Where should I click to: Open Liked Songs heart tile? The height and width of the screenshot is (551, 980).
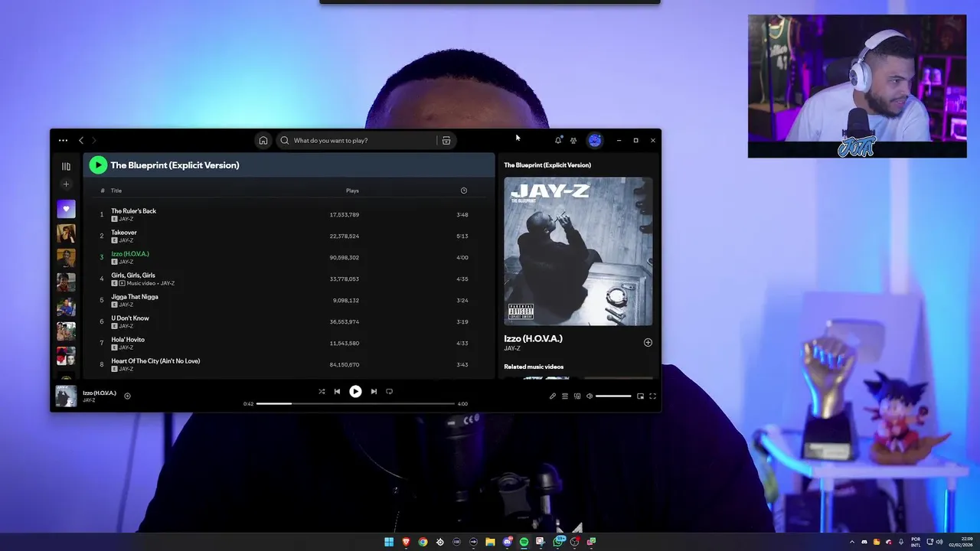66,209
